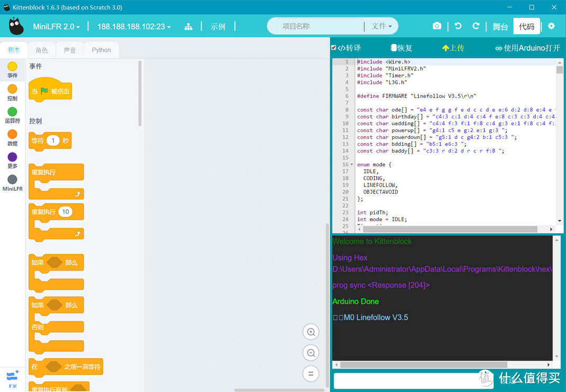Reset workspace zoom with equals button

pos(311,374)
